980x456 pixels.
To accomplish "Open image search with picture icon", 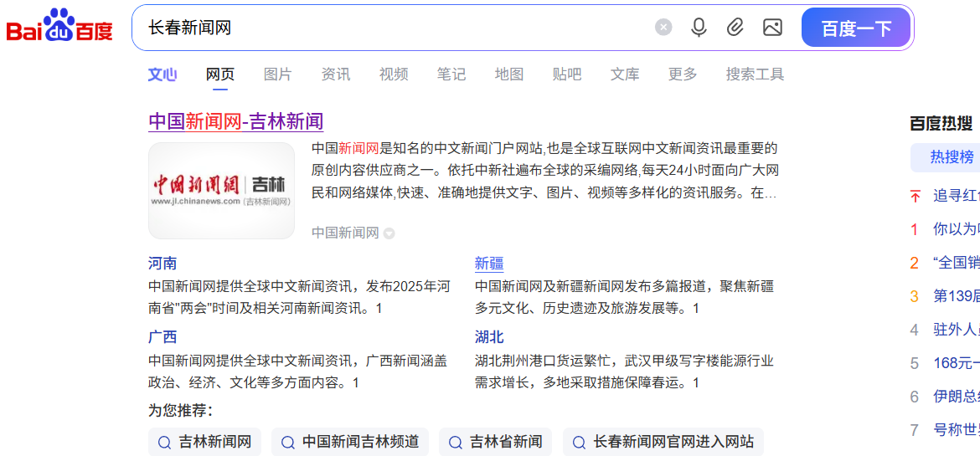I will click(x=772, y=28).
